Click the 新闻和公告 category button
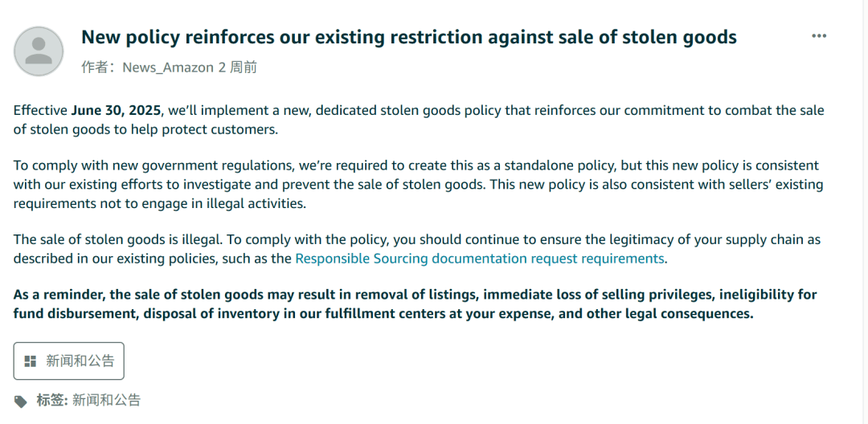Screen dimensions: 868x424 (x=68, y=361)
